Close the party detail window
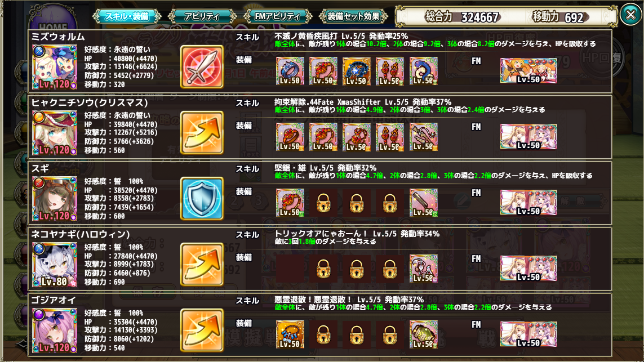The height and width of the screenshot is (362, 644). [x=630, y=15]
